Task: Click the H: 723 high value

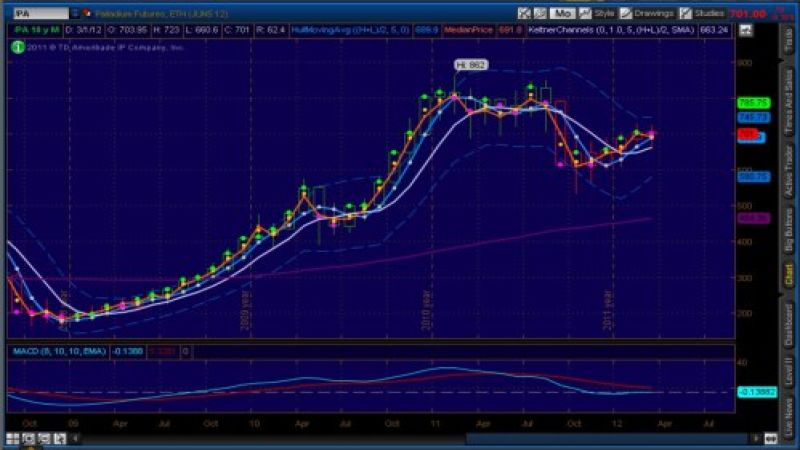Action: 166,30
